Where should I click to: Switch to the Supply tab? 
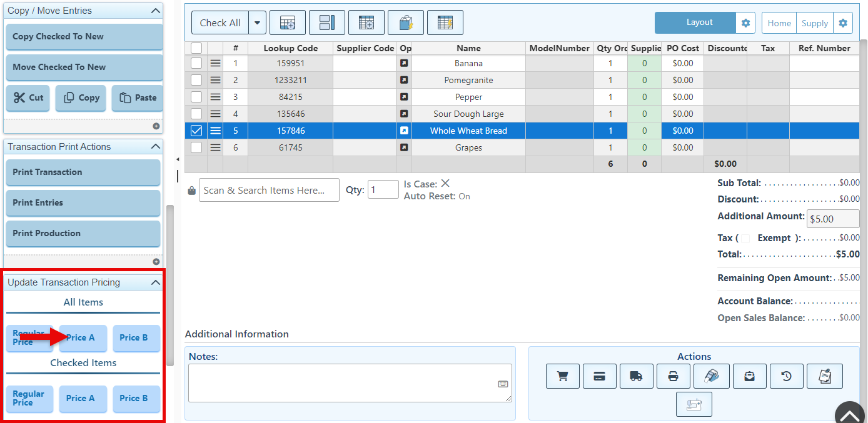pyautogui.click(x=814, y=23)
